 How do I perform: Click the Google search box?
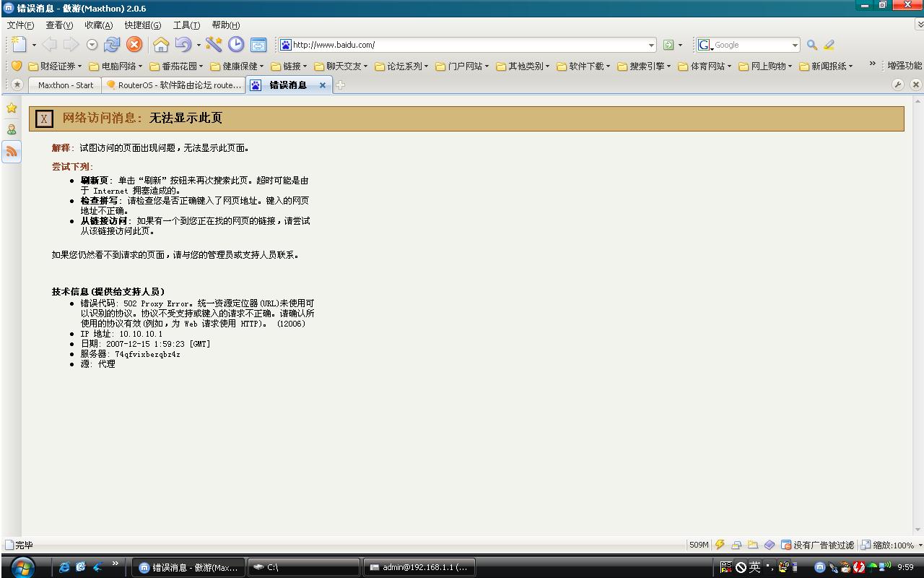point(749,45)
